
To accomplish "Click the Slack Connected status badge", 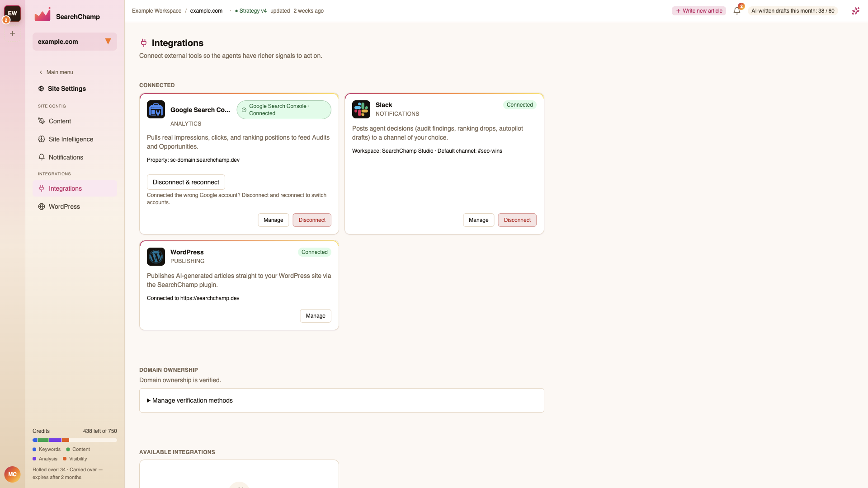I will tap(520, 105).
